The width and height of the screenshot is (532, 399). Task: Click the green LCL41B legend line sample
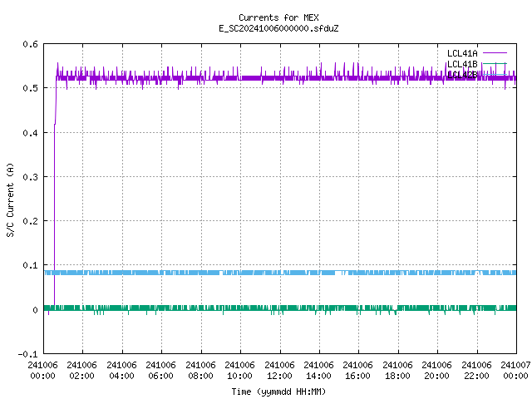click(x=495, y=63)
